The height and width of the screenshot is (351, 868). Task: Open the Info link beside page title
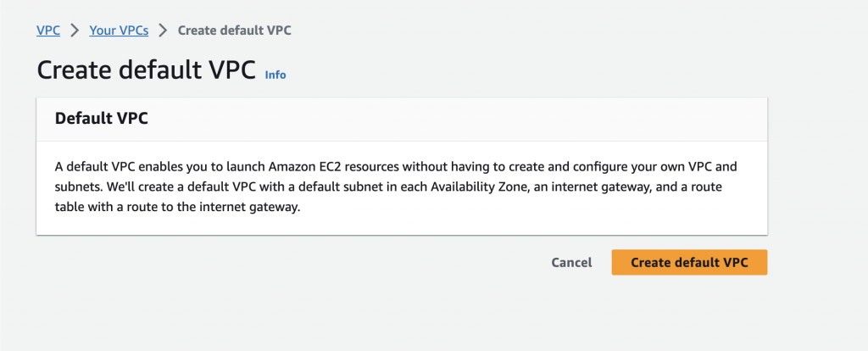(275, 75)
